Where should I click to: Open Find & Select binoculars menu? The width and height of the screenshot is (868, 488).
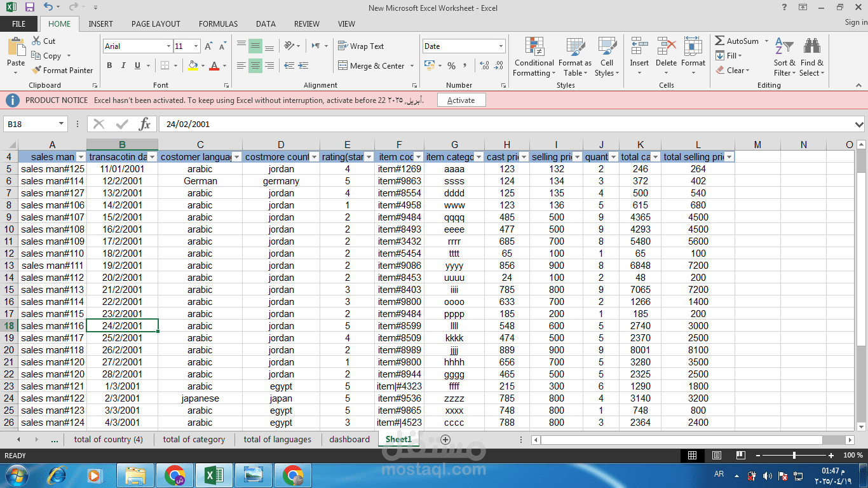pyautogui.click(x=812, y=57)
